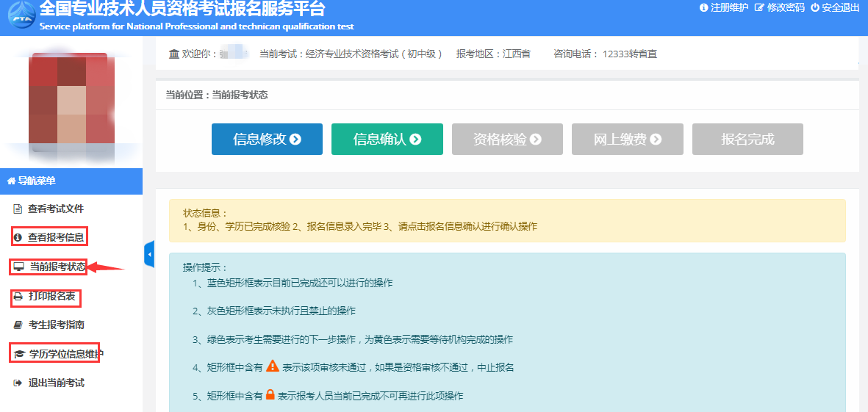Open 查看报考信息 in the sidebar
This screenshot has height=412, width=868.
click(x=56, y=238)
